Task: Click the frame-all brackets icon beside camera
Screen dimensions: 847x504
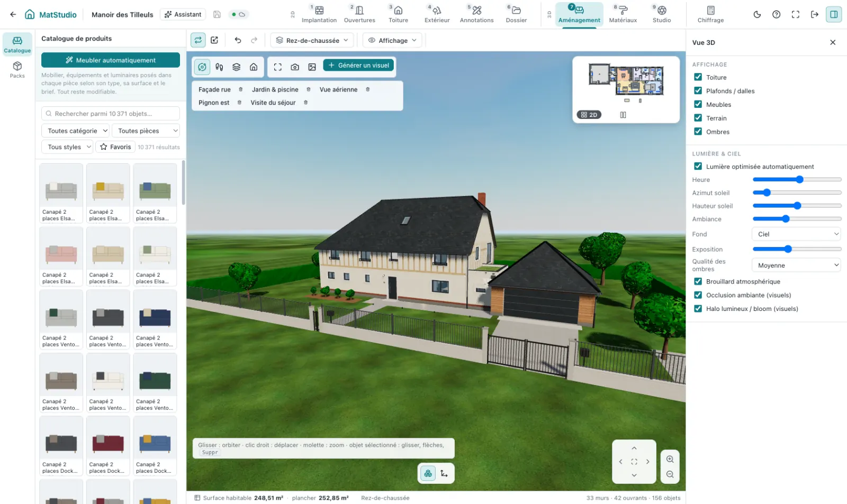Action: [277, 67]
